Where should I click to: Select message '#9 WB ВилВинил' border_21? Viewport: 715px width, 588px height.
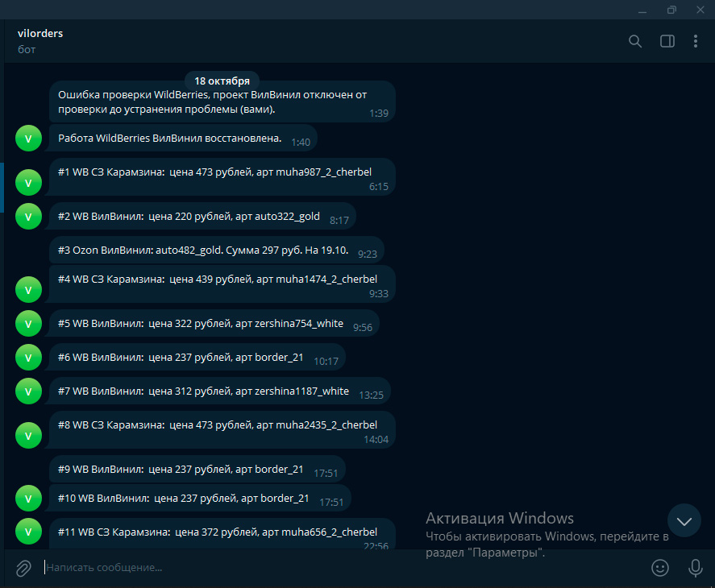click(197, 469)
